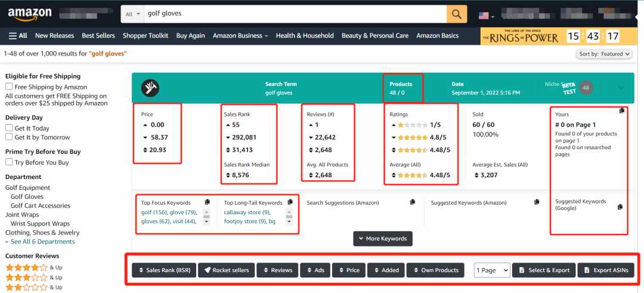Image resolution: width=644 pixels, height=293 pixels.
Task: Enable Free Shipping by Amazon checkbox
Action: click(8, 87)
